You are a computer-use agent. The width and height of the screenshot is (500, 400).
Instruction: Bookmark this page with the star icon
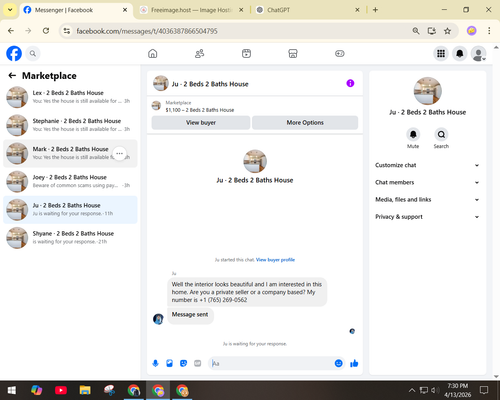[x=447, y=31]
